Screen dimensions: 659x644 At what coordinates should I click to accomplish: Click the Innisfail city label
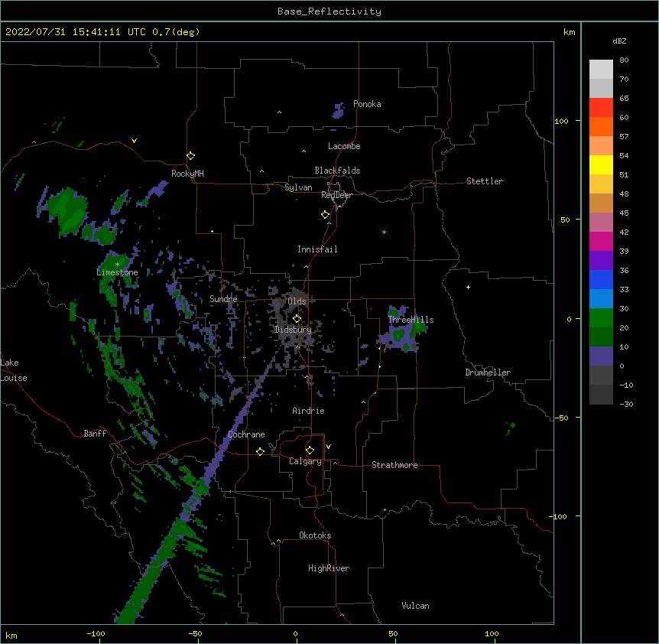click(317, 249)
